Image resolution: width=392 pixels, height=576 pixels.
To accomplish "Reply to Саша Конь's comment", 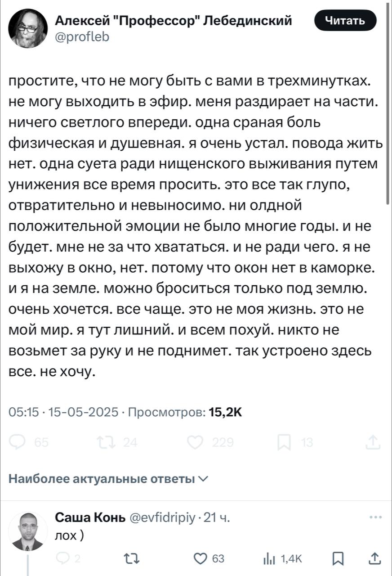I will pos(63,558).
